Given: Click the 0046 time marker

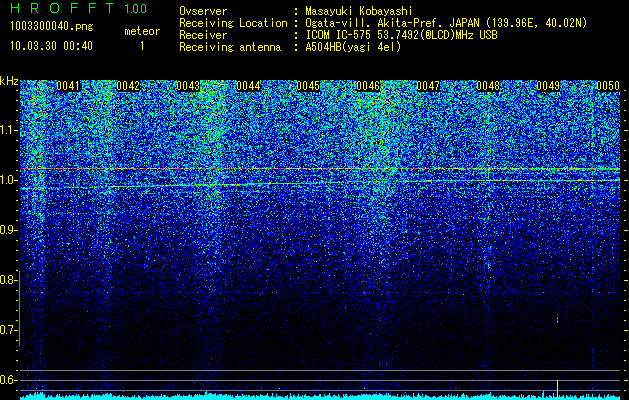Looking at the screenshot, I should coord(368,86).
